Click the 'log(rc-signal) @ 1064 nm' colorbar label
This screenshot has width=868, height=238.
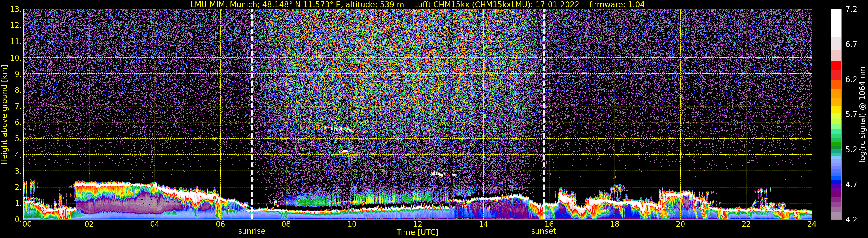(x=862, y=115)
